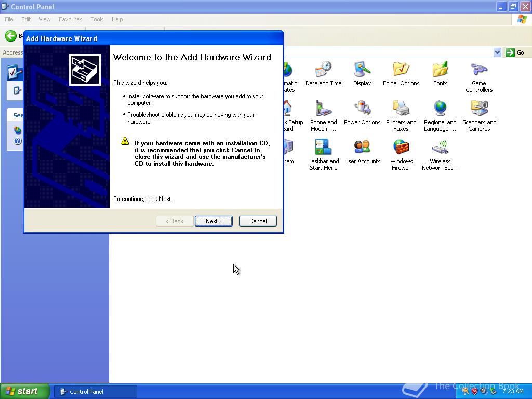Open the File menu
Screen dimensions: 532x399
click(x=9, y=19)
